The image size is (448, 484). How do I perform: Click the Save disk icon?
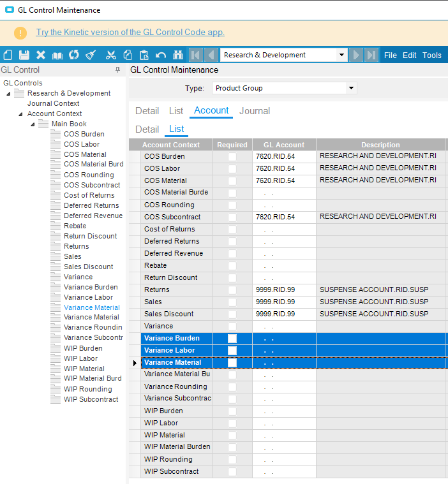tap(24, 55)
